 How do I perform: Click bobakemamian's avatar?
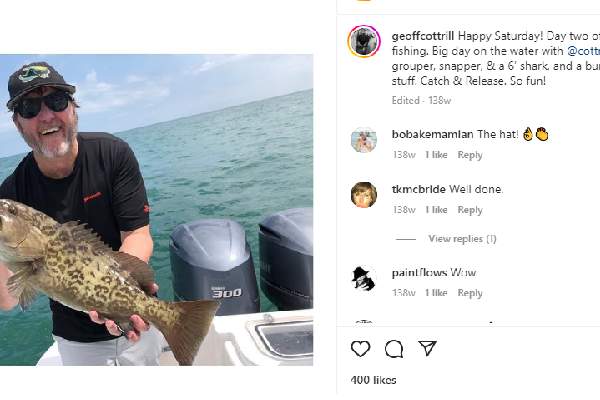point(363,140)
